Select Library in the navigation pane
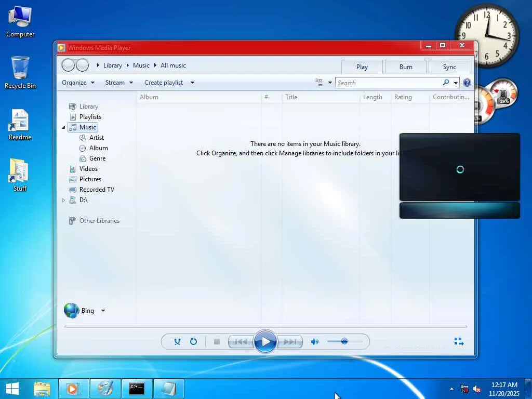Viewport: 532px width, 399px height. (84, 107)
